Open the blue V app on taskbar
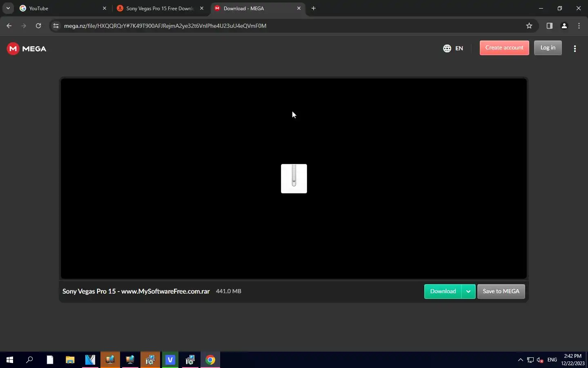Image resolution: width=588 pixels, height=368 pixels. click(170, 360)
